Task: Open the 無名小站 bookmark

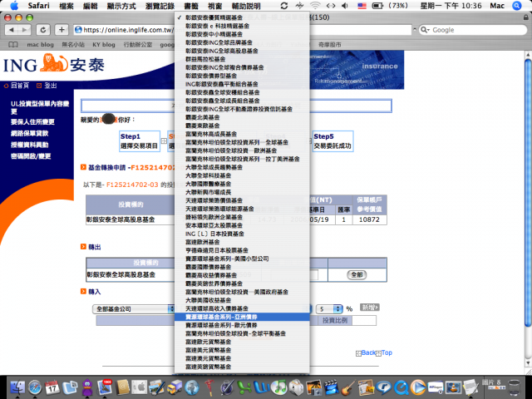Action: (x=73, y=44)
